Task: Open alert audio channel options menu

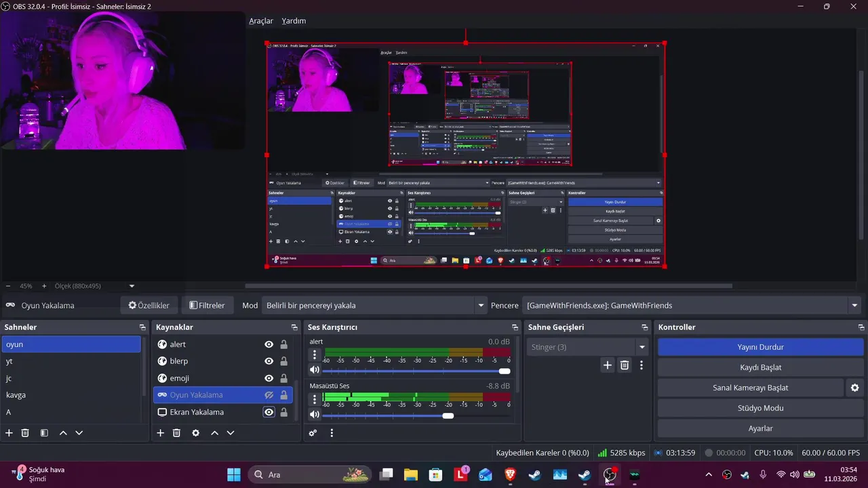Action: [315, 354]
